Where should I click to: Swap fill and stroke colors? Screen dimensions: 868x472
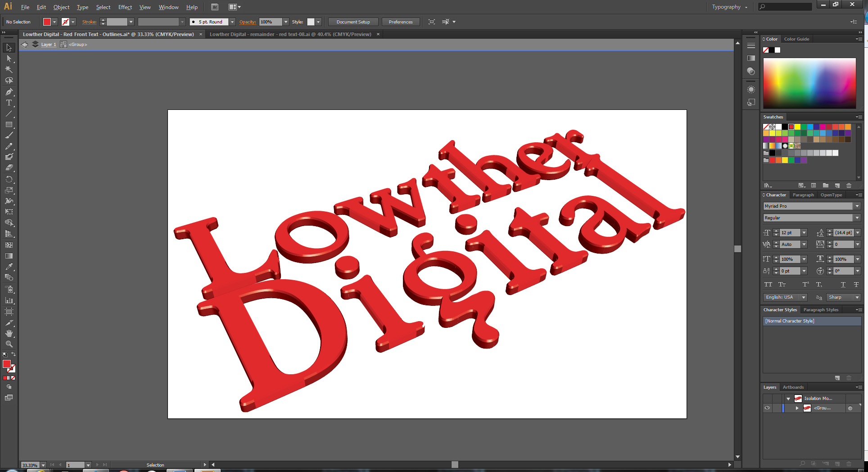click(x=14, y=354)
